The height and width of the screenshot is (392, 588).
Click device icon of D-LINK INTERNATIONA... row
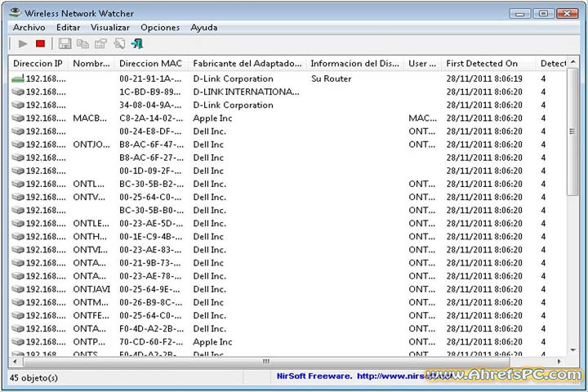pos(18,92)
